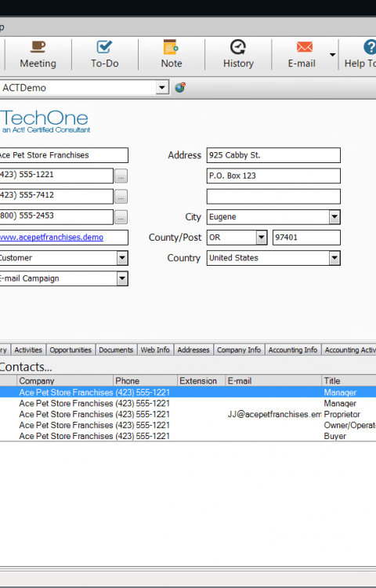Image resolution: width=376 pixels, height=588 pixels.
Task: Open the www.acepetfranchises.demo link
Action: coord(51,238)
